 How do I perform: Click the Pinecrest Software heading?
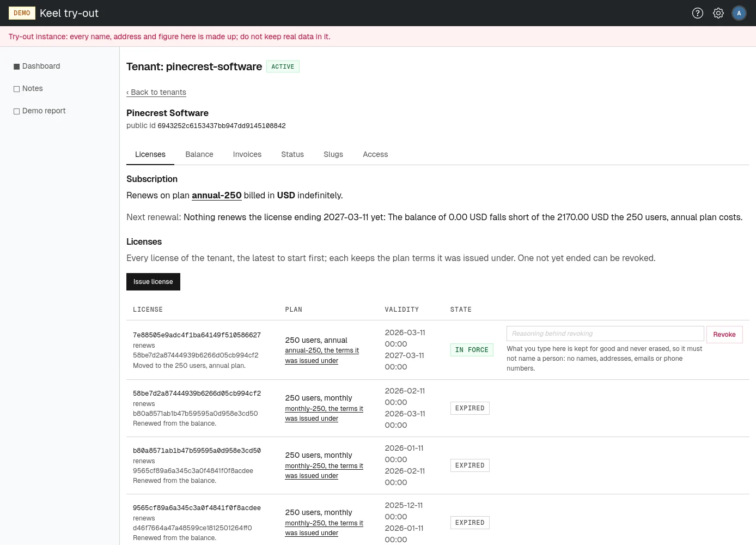pos(167,113)
